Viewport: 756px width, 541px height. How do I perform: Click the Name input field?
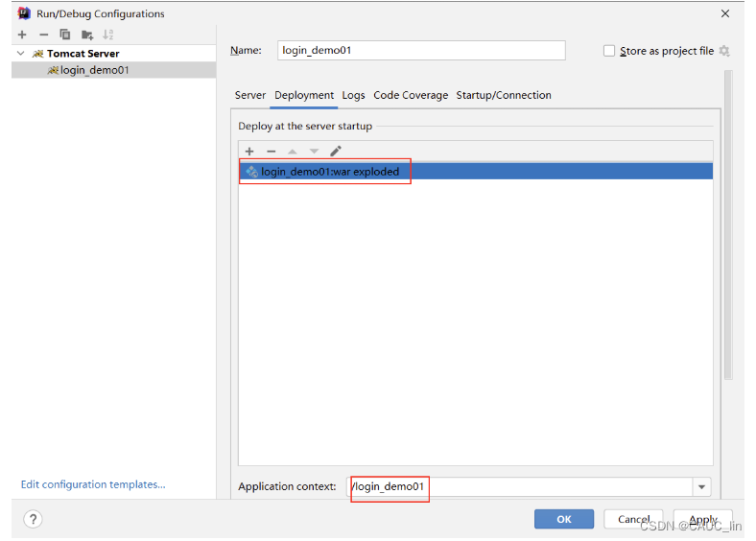click(421, 50)
